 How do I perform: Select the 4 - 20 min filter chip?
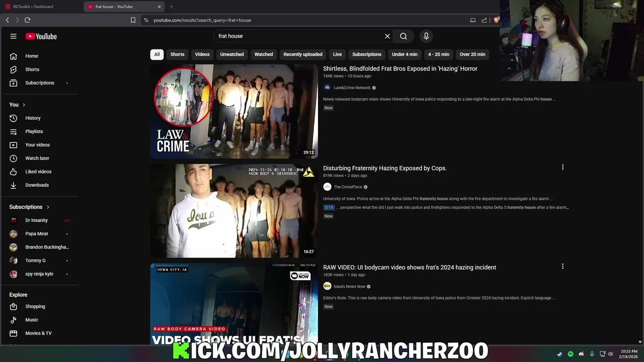click(439, 54)
